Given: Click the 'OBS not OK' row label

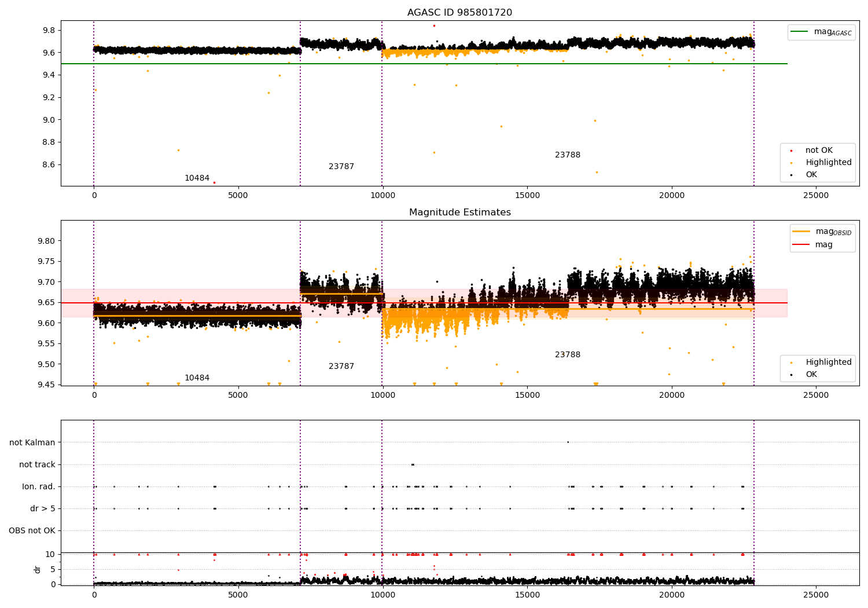Looking at the screenshot, I should 32,531.
